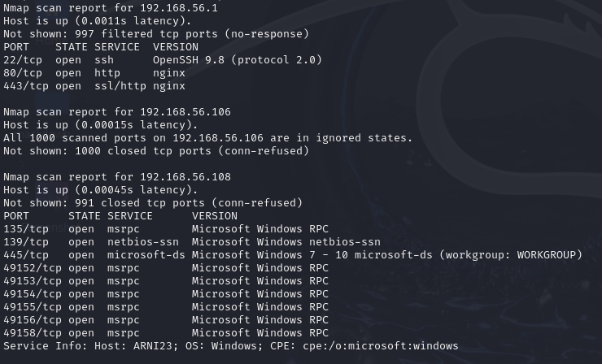Click the 139/tcp netbios-ssn row

coord(187,241)
